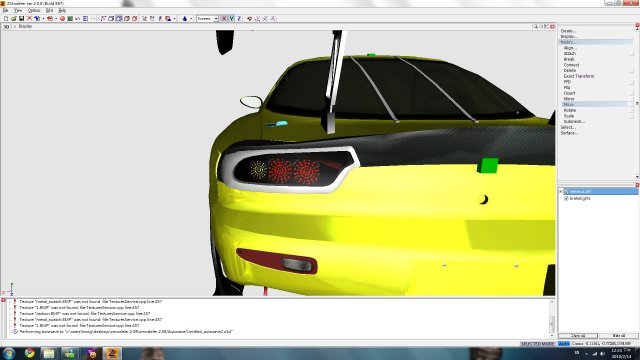Toggle the brakelights object visibility checkbox
640x360 pixels.
coord(566,198)
